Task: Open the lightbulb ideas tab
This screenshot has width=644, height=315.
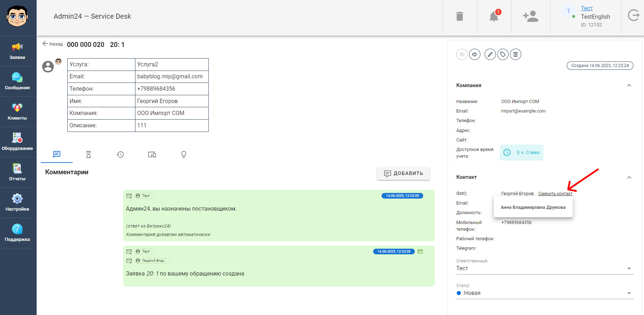Action: click(x=184, y=155)
